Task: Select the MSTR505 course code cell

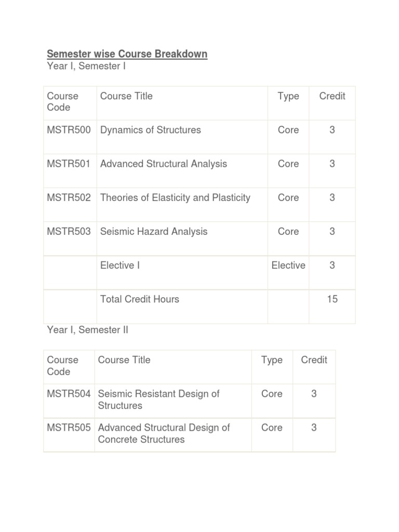Action: click(69, 428)
